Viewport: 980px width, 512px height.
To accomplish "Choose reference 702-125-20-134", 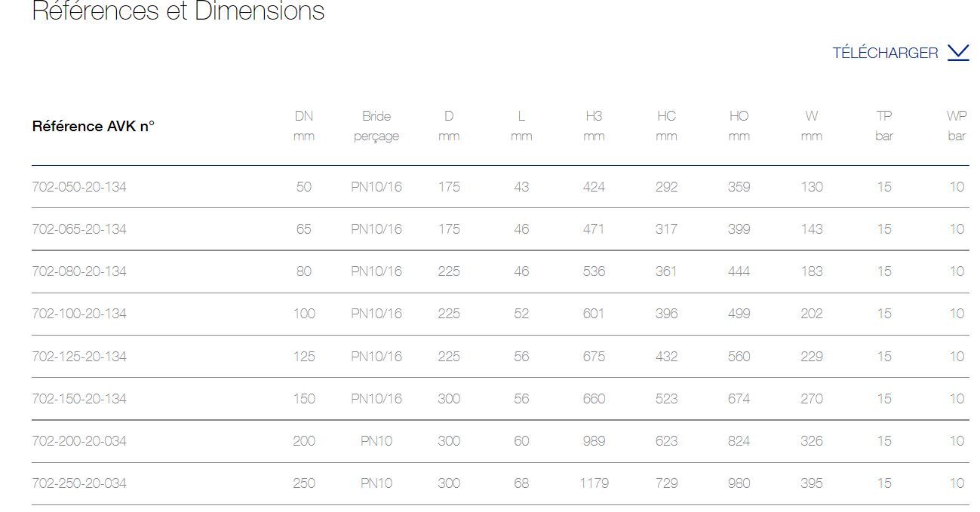I will coord(79,357).
